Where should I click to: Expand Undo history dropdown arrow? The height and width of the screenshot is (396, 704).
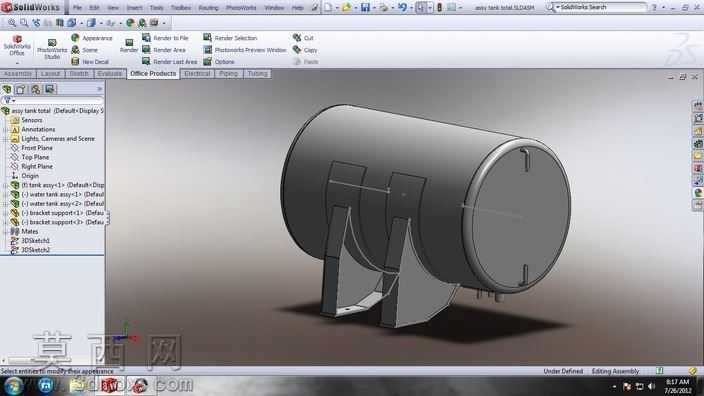tap(411, 8)
